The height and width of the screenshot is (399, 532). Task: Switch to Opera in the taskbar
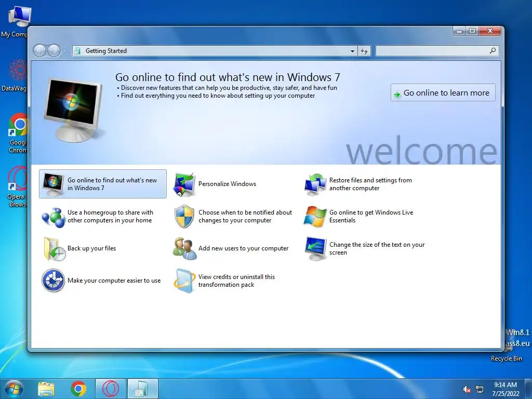coord(111,389)
